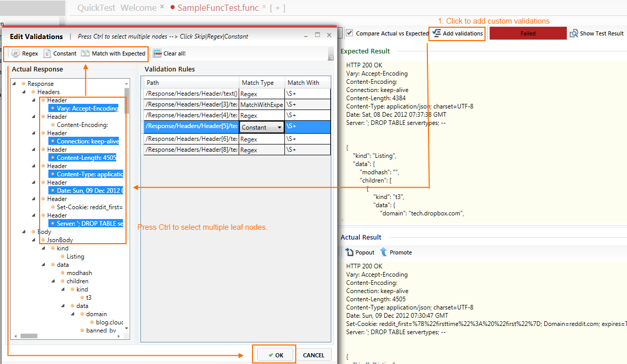Select the Date: Sun, 09 Dec 2012 tree leaf
This screenshot has width=627, height=364.
point(89,191)
